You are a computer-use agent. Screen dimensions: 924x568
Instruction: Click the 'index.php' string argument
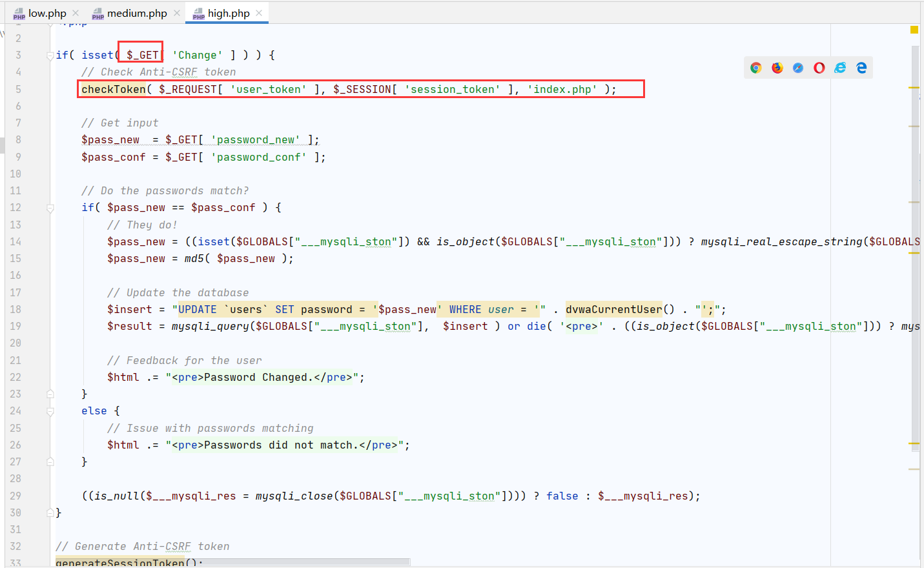tap(562, 89)
